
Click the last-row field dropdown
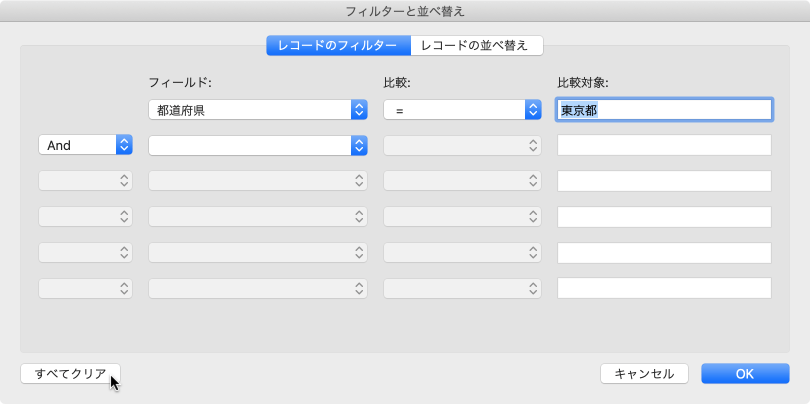coord(258,288)
